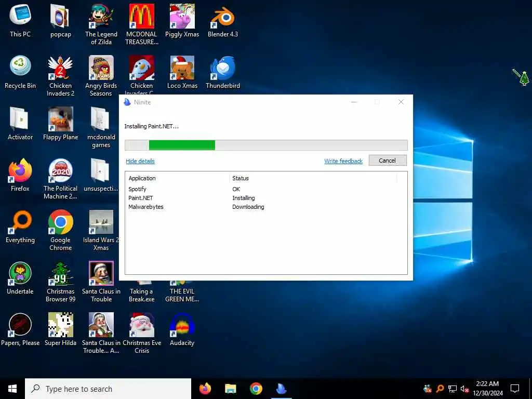Select the Recycle Bin icon

pos(20,72)
